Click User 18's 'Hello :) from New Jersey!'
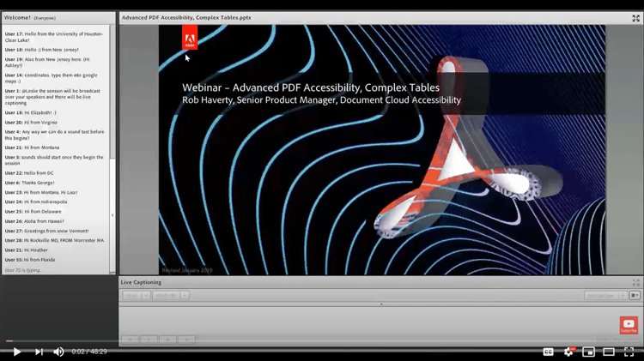 [x=42, y=50]
